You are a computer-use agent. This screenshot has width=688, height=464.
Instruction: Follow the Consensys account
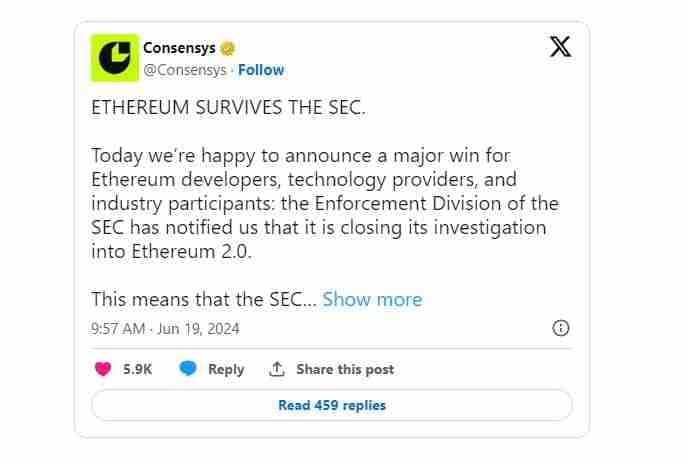pos(261,70)
